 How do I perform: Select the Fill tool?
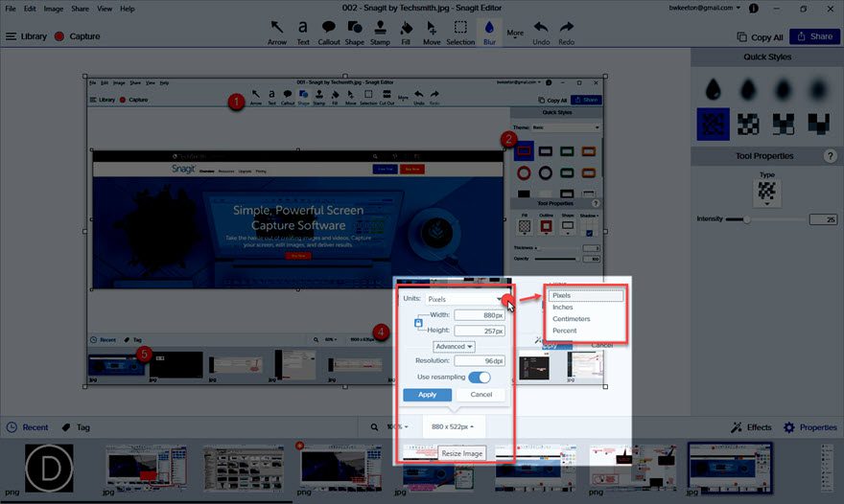pyautogui.click(x=406, y=33)
